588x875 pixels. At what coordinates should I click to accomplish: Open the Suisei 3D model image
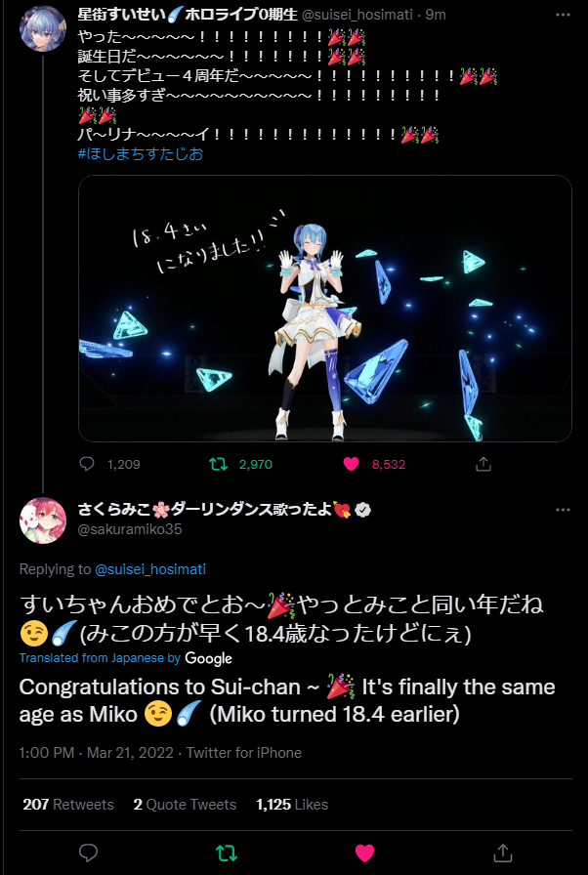point(324,308)
